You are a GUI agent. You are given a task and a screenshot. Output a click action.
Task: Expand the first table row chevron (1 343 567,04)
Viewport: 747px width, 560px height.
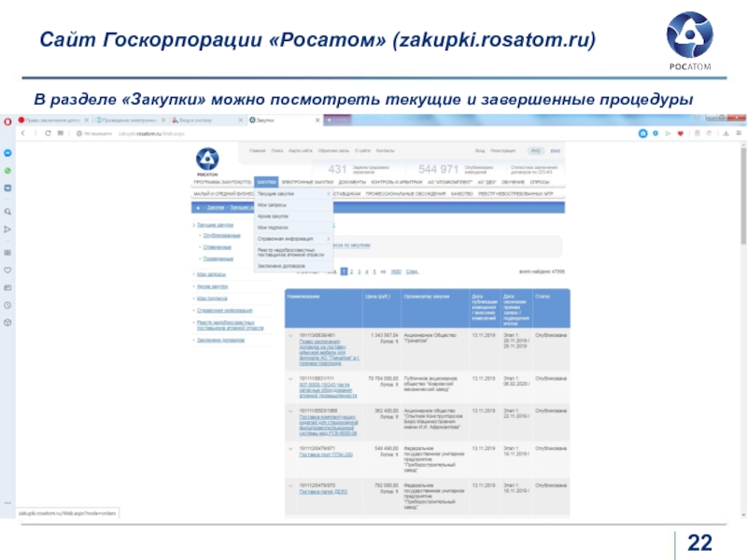(290, 336)
